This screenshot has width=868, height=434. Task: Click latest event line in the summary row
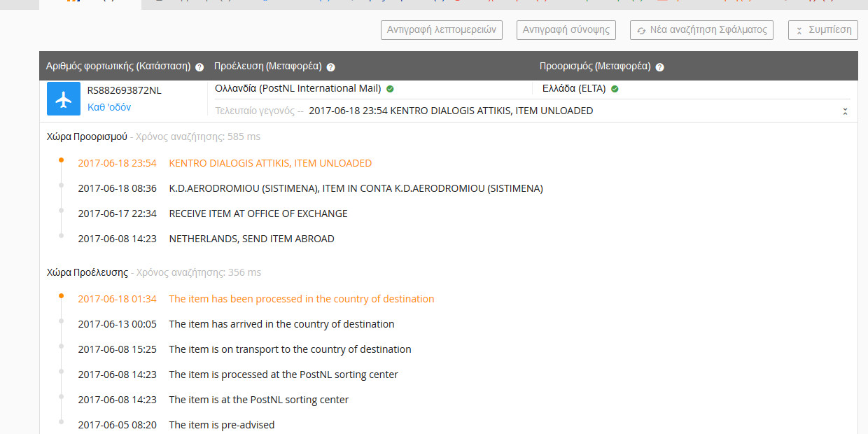point(451,111)
